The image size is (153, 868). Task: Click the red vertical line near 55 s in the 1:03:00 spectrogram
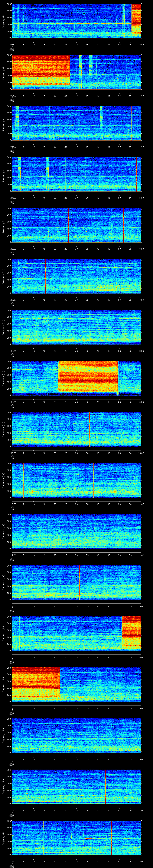132,123
